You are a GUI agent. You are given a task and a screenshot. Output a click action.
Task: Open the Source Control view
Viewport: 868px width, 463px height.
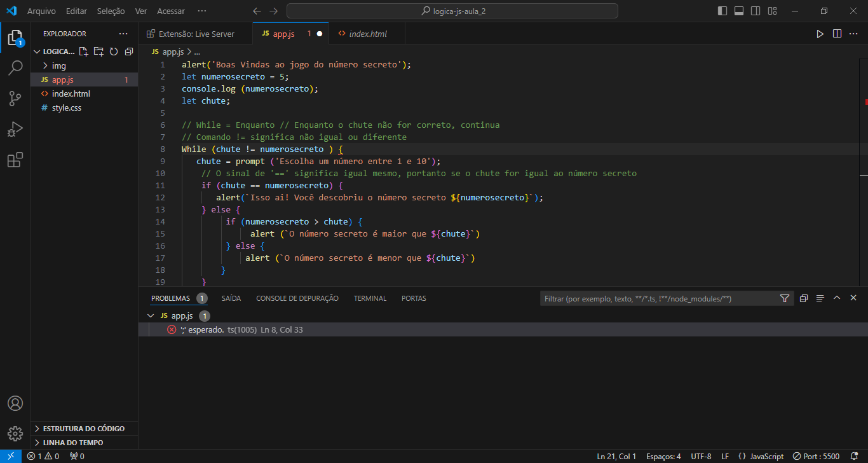[x=15, y=98]
